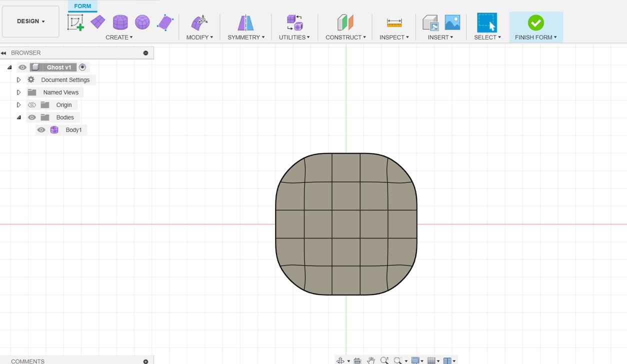Viewport: 627px width, 364px height.
Task: Open the Display Settings menu
Action: pyautogui.click(x=417, y=360)
